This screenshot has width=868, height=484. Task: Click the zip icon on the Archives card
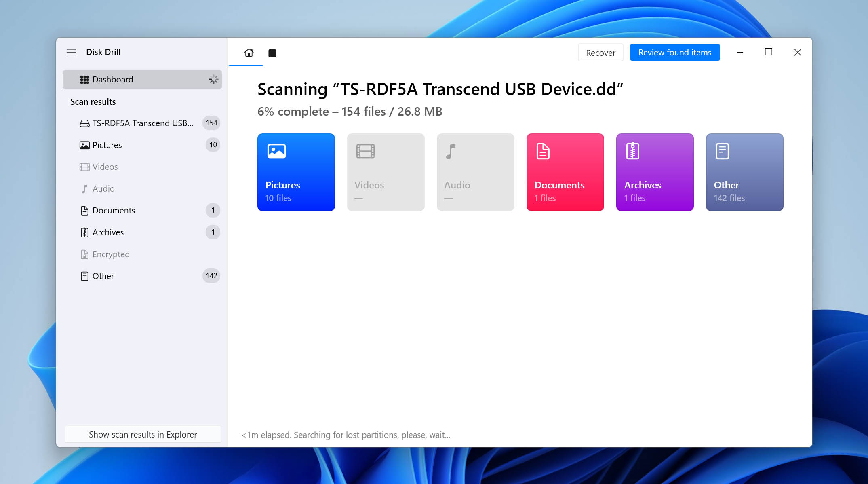click(x=632, y=151)
